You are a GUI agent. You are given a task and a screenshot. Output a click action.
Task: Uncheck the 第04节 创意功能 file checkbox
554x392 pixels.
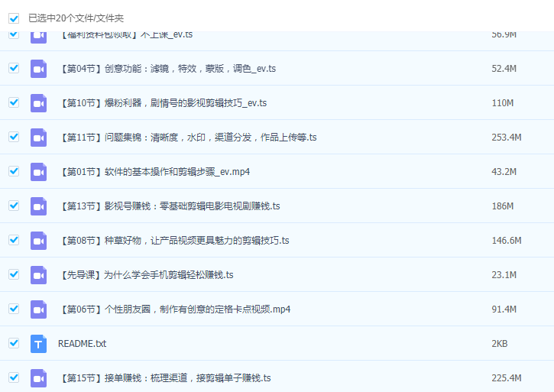coord(14,68)
